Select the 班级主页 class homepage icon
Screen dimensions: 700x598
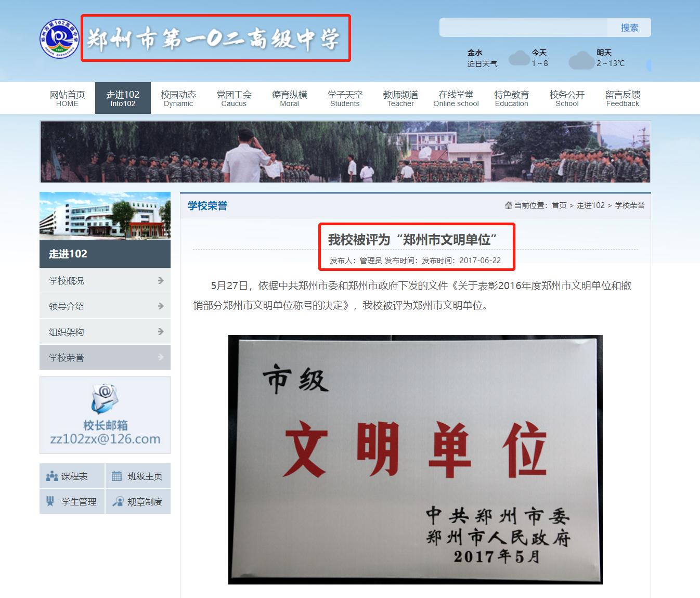pos(115,475)
